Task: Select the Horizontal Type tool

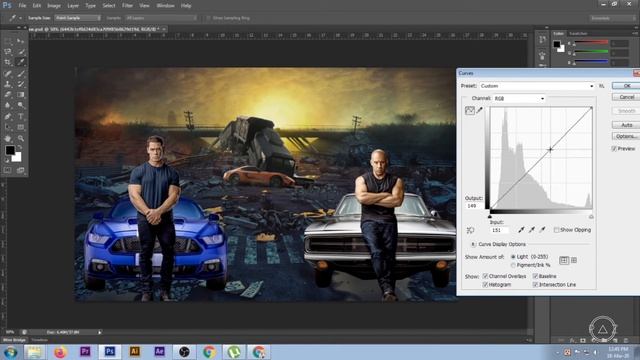Action: 21,116
